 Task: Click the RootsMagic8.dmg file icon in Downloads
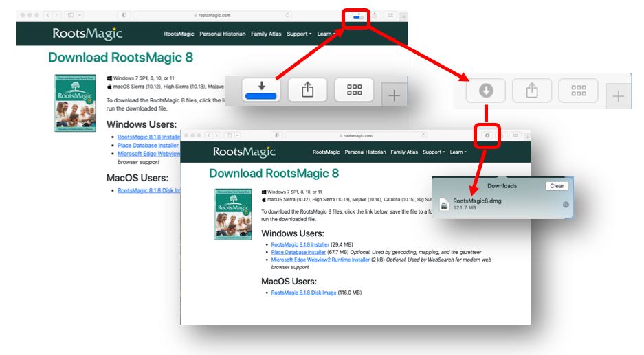tap(444, 204)
